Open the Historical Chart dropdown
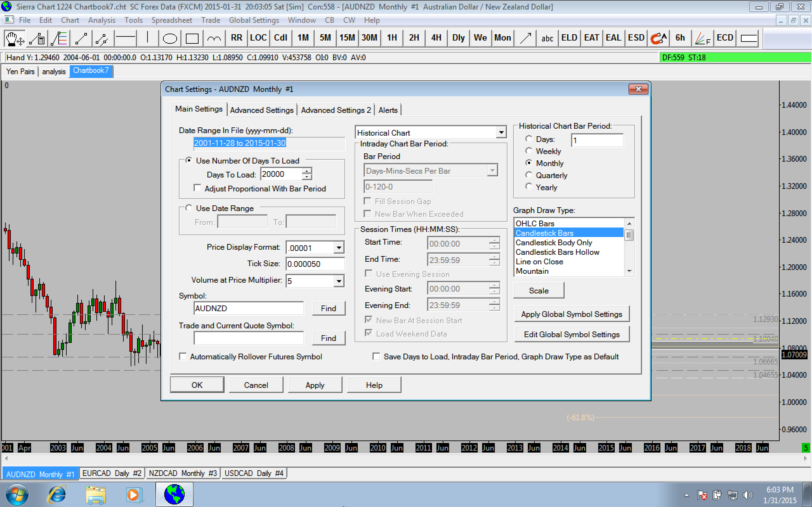 (501, 132)
